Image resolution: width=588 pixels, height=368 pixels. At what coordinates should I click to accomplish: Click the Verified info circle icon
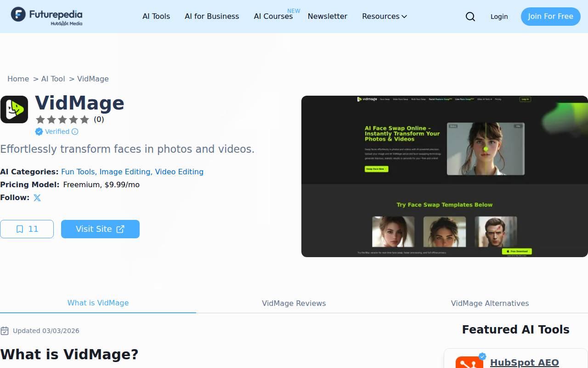(x=75, y=132)
